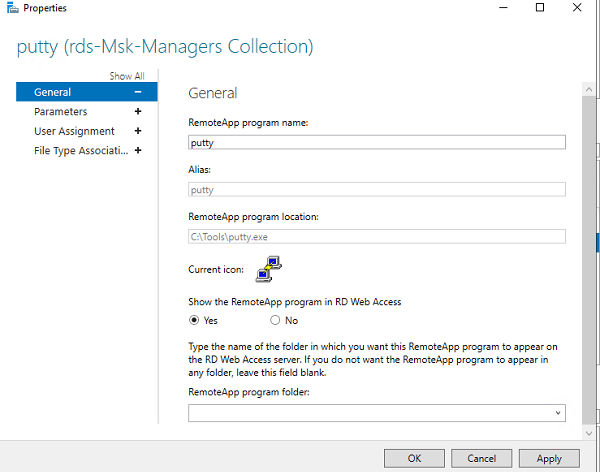Click the RemoteApp program location field
The width and height of the screenshot is (600, 472).
(x=377, y=237)
